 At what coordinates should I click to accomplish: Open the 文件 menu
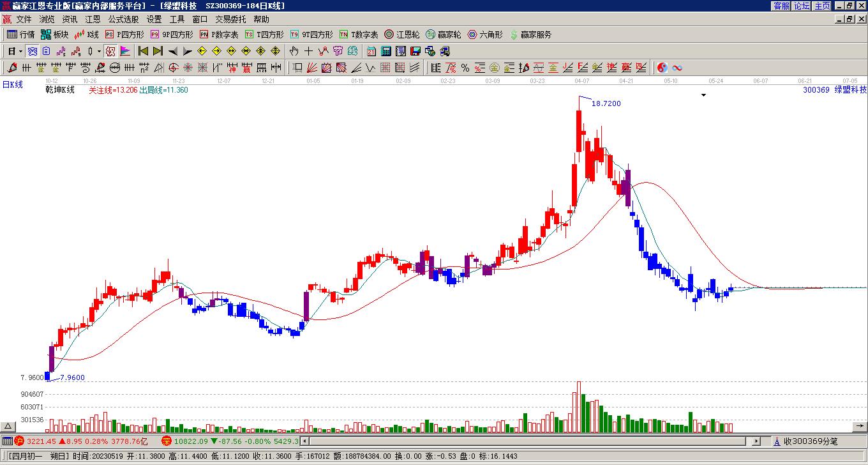coord(24,20)
